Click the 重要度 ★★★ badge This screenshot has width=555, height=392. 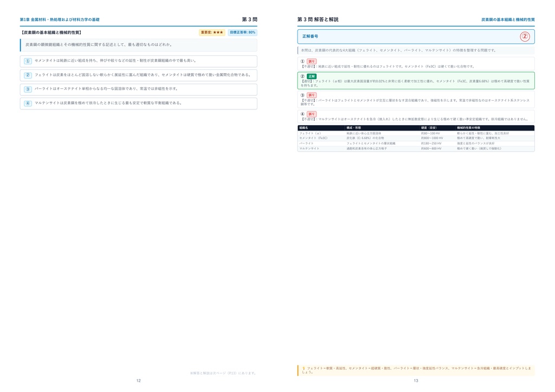click(x=212, y=32)
